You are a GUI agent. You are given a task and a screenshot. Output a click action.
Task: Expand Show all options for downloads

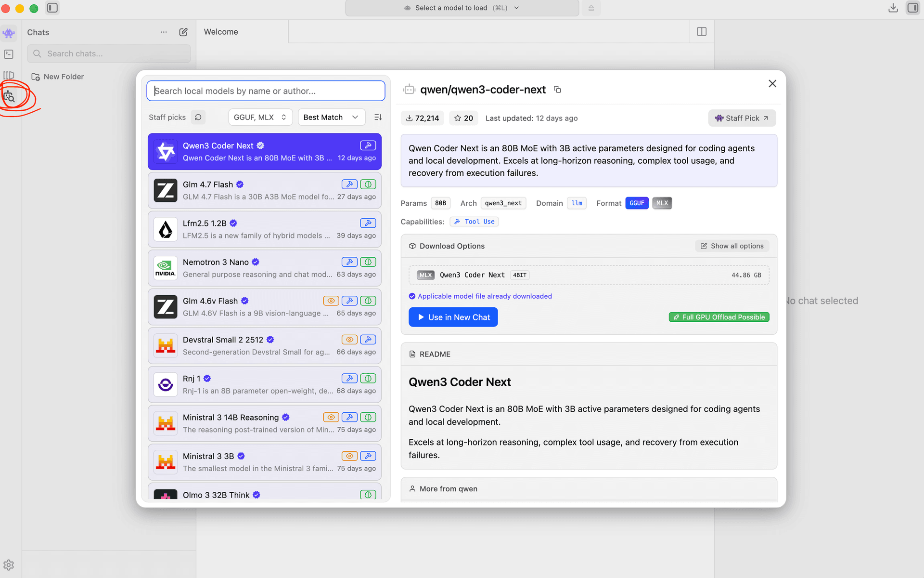click(x=732, y=246)
